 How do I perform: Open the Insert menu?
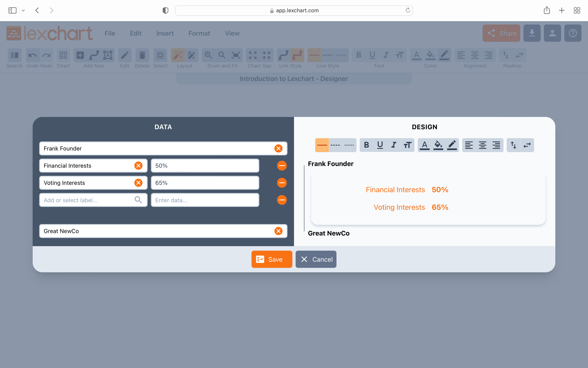click(x=165, y=33)
